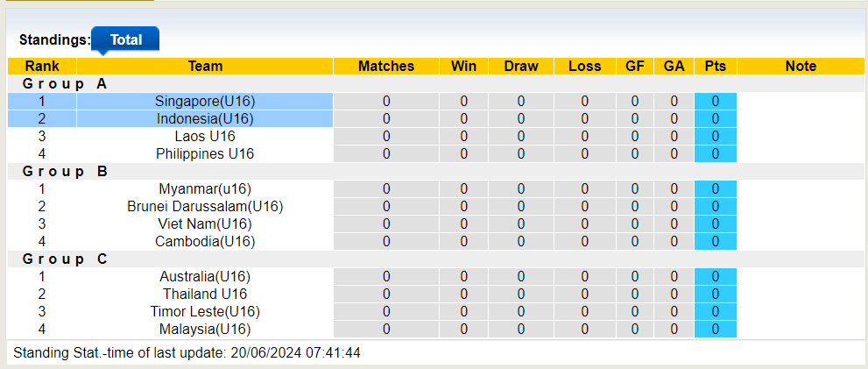Open the Singapore(U16) team link

pyautogui.click(x=205, y=102)
